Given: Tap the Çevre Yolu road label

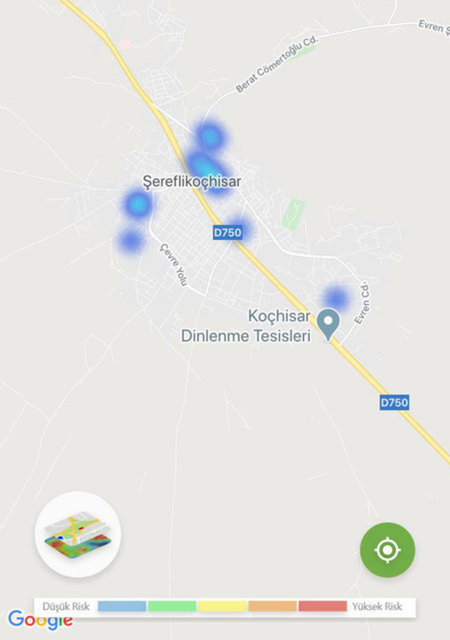Looking at the screenshot, I should click(174, 264).
